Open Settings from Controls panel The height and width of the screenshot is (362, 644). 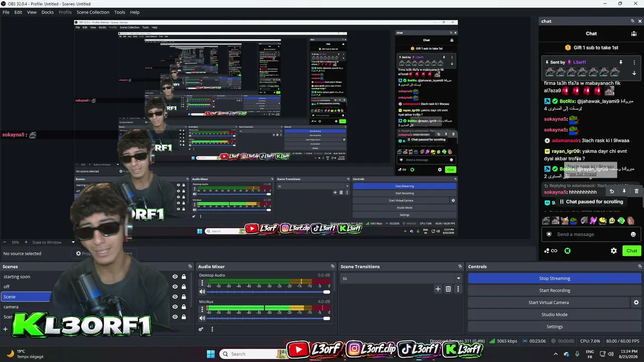[x=554, y=326]
